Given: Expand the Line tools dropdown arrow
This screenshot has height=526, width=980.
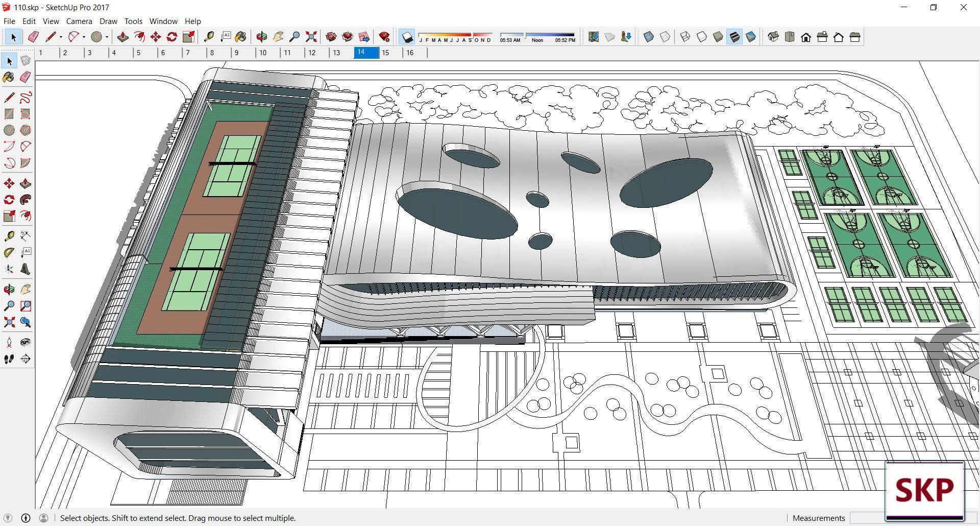Looking at the screenshot, I should point(61,37).
